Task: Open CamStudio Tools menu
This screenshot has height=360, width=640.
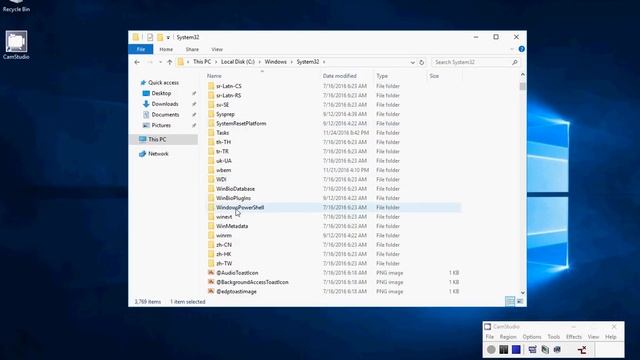Action: tap(553, 337)
